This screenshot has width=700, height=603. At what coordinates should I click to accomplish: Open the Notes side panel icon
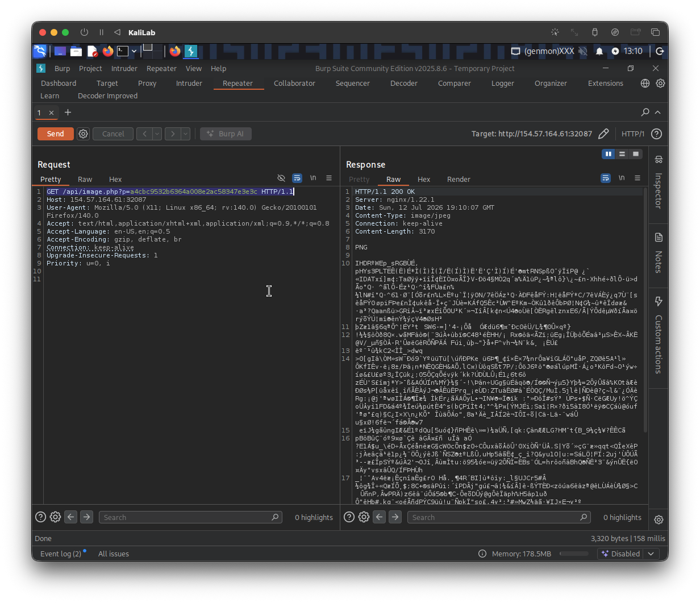click(x=659, y=237)
